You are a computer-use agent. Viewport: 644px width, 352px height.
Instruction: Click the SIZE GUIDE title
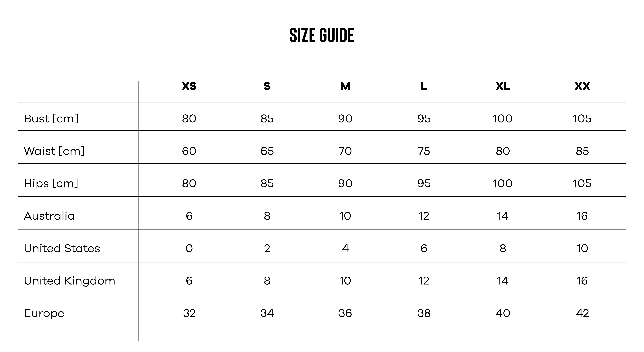tap(322, 35)
